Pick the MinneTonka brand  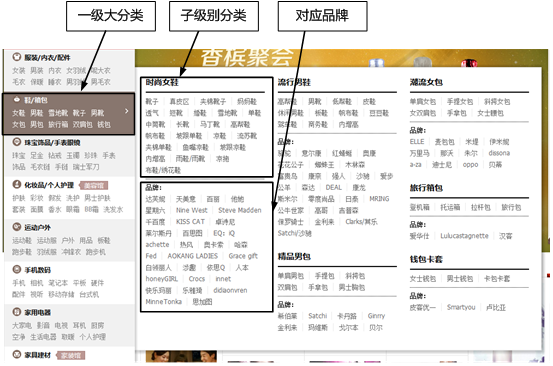click(x=163, y=302)
